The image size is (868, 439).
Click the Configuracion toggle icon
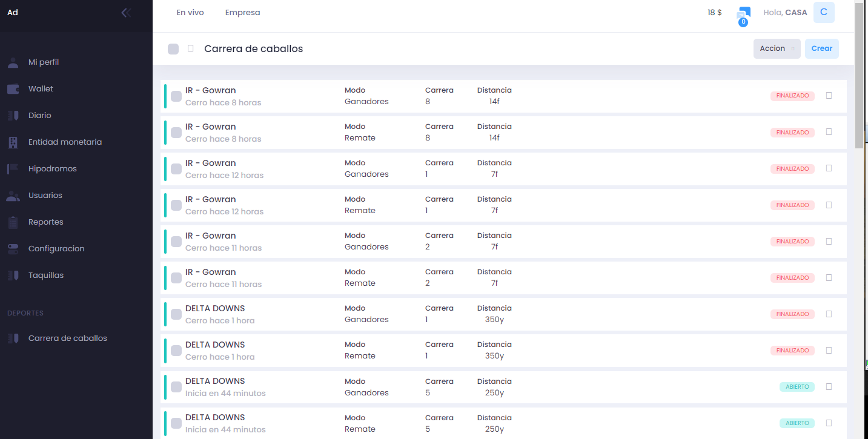pyautogui.click(x=13, y=249)
